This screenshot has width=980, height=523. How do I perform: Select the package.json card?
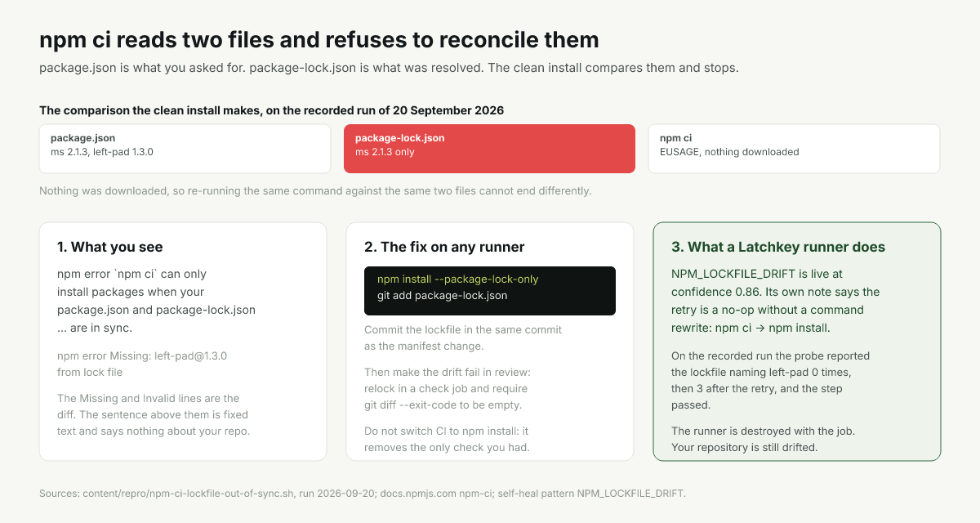(x=185, y=149)
